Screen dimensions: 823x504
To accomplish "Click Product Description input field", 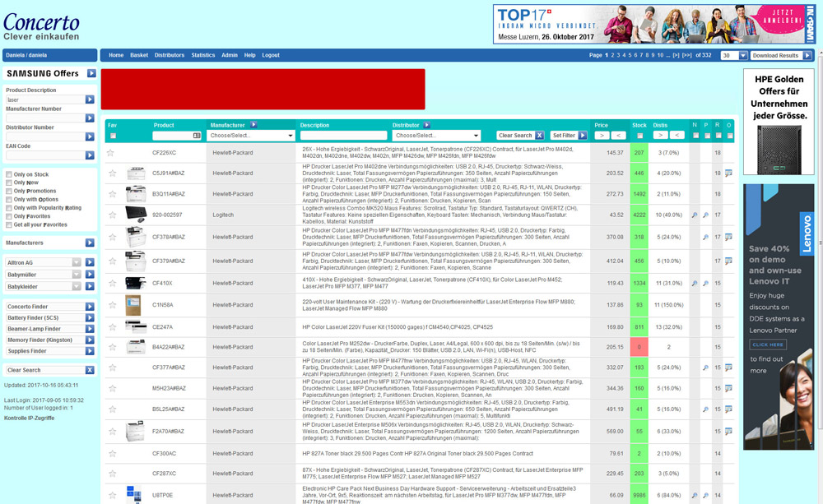I will pyautogui.click(x=44, y=99).
